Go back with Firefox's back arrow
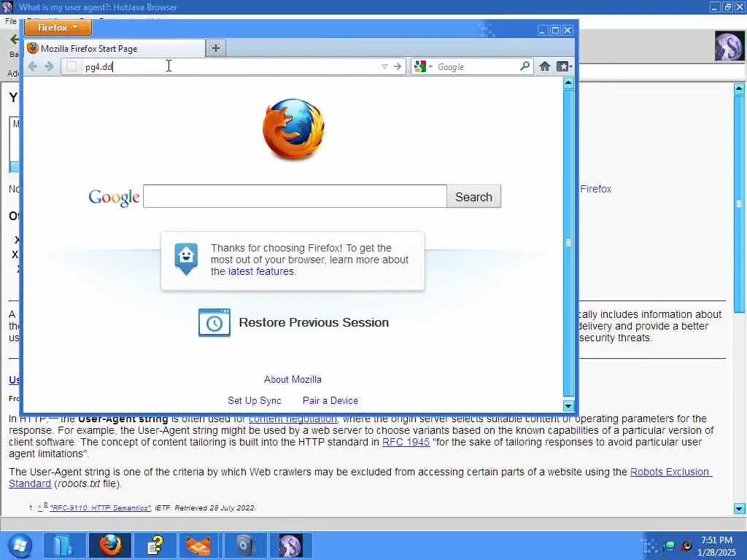This screenshot has width=747, height=560. 32,66
